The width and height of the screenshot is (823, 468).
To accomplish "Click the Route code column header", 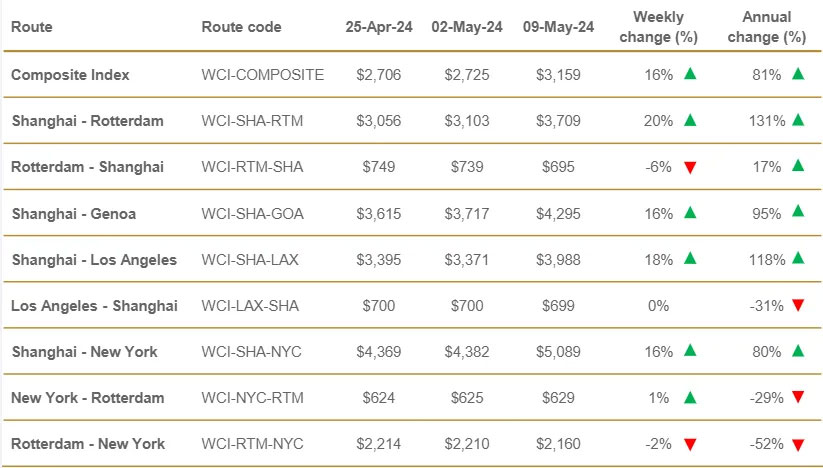I will point(241,27).
